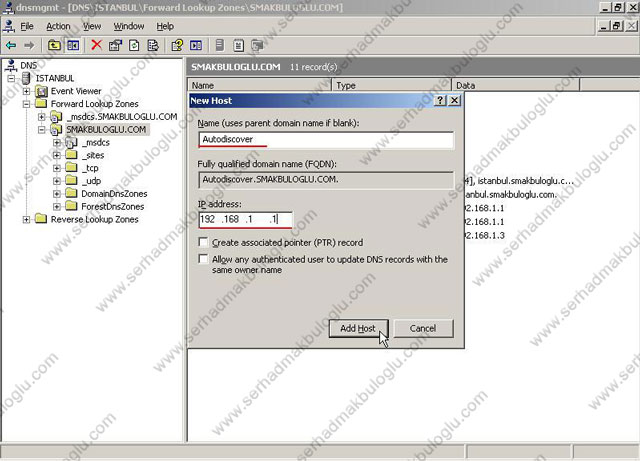Expand the _tcp folder node

click(x=57, y=168)
